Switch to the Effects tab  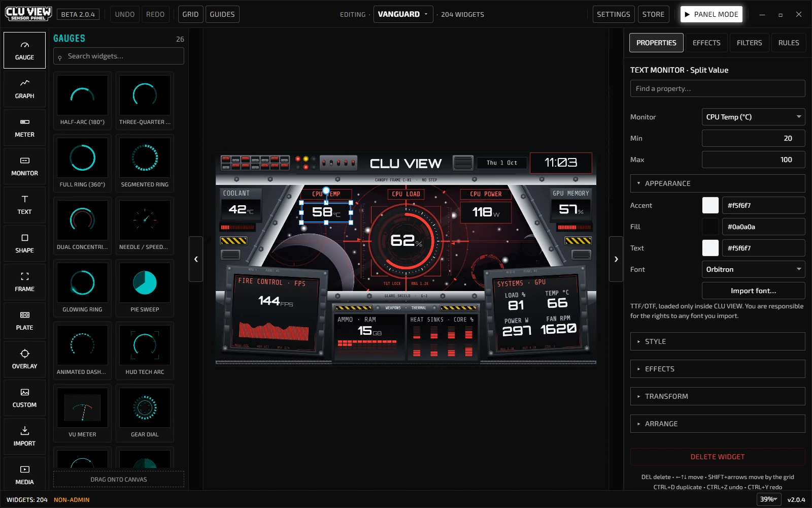(706, 43)
